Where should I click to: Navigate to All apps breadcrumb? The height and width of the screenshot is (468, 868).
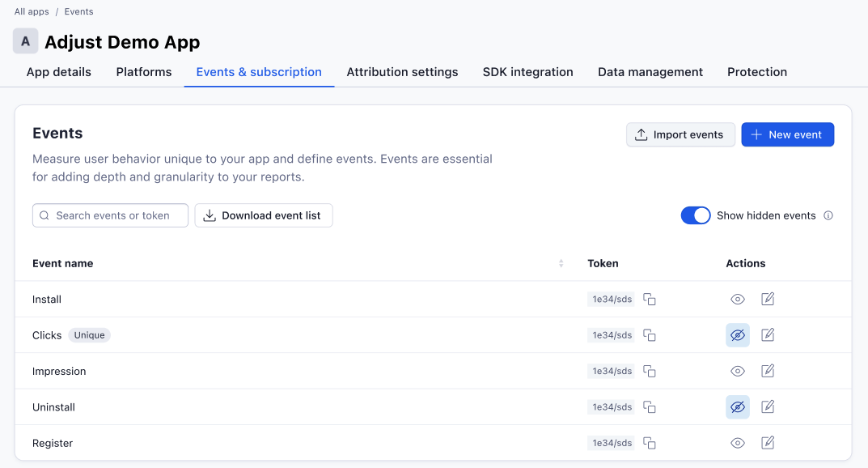pyautogui.click(x=32, y=12)
